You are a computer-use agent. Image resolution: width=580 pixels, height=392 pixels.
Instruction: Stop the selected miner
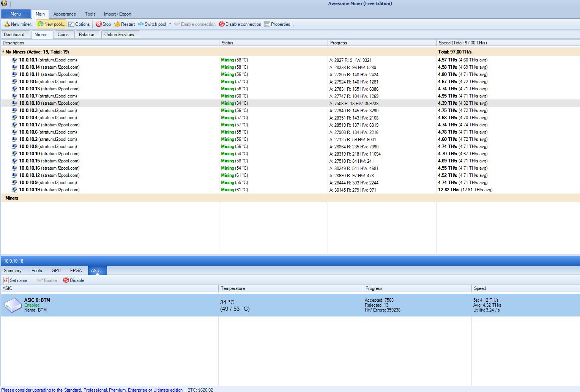(103, 24)
